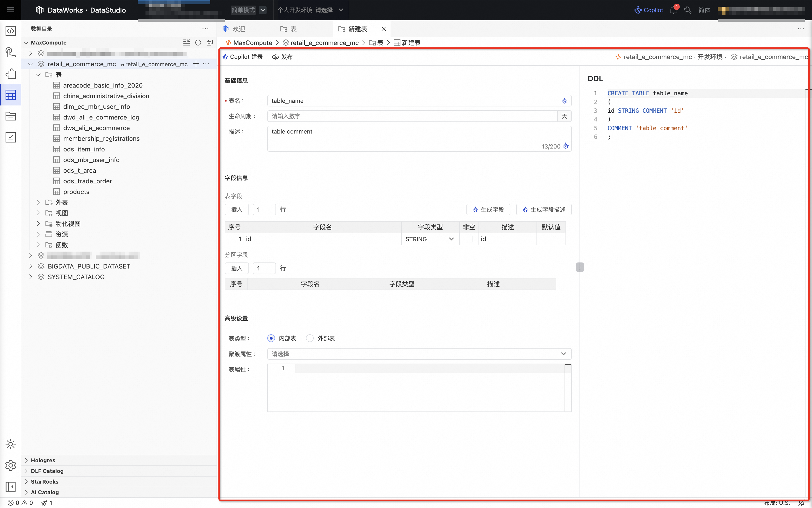Image resolution: width=812 pixels, height=508 pixels.
Task: Open the settings gear in sidebar
Action: point(10,465)
